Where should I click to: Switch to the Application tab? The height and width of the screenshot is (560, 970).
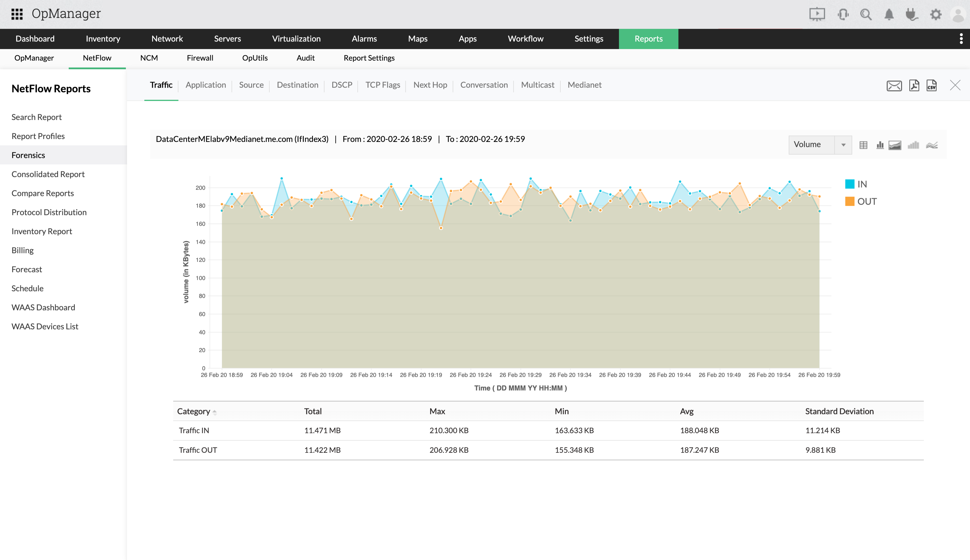point(206,84)
